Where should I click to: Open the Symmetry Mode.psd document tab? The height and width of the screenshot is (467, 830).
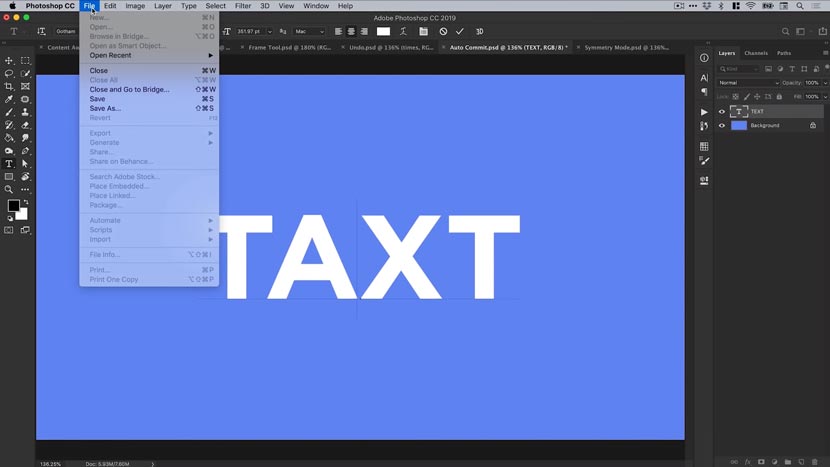pos(625,47)
